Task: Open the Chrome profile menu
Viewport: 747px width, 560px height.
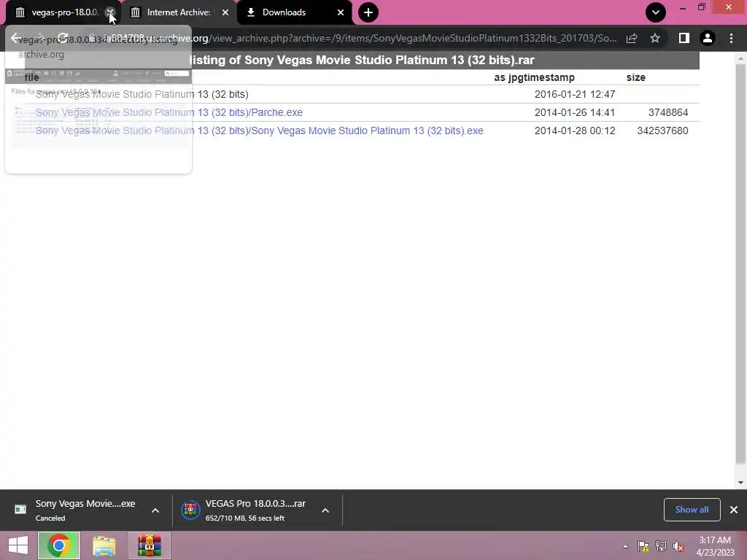Action: tap(708, 38)
